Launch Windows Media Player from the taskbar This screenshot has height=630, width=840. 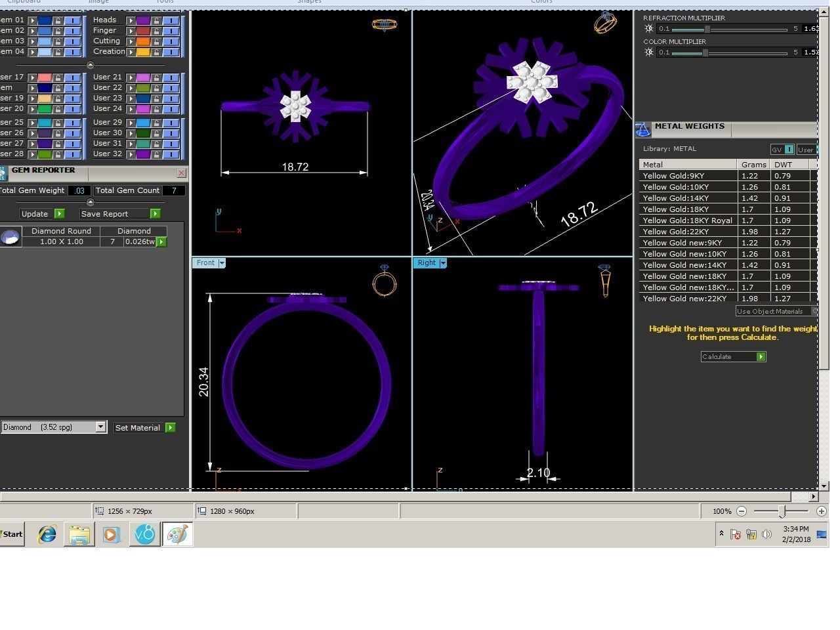point(111,534)
